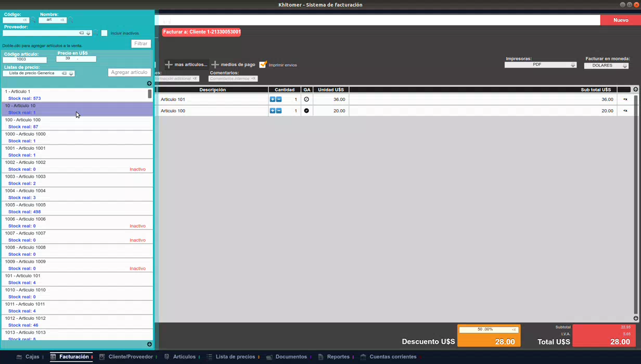
Task: Click the search magnifier next to Nombre field
Action: (70, 20)
